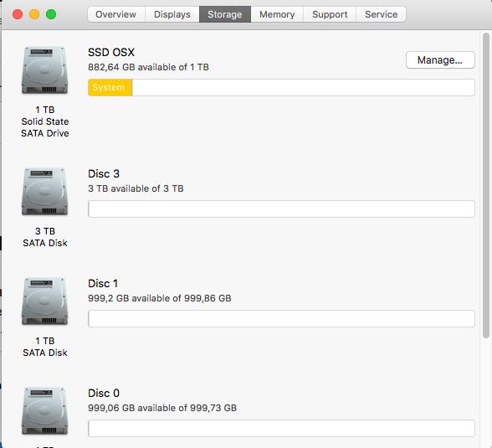The image size is (492, 448).
Task: Switch to the Displays tab
Action: point(172,14)
